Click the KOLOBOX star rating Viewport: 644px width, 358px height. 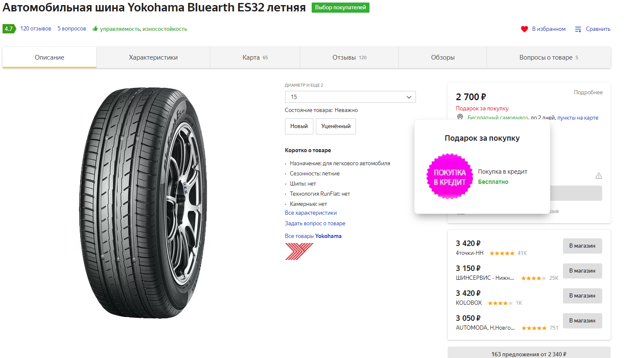tap(500, 303)
